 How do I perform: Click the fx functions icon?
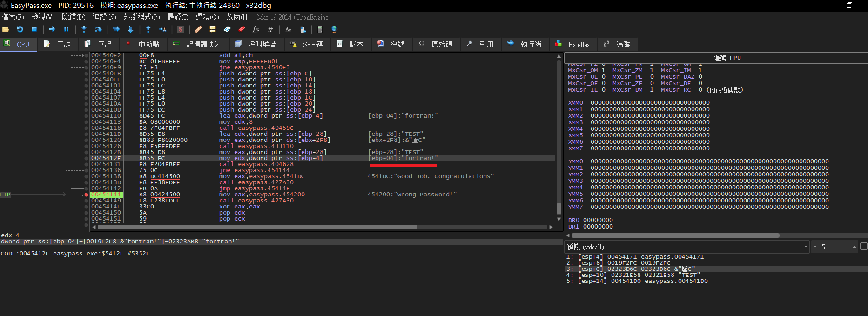point(256,29)
